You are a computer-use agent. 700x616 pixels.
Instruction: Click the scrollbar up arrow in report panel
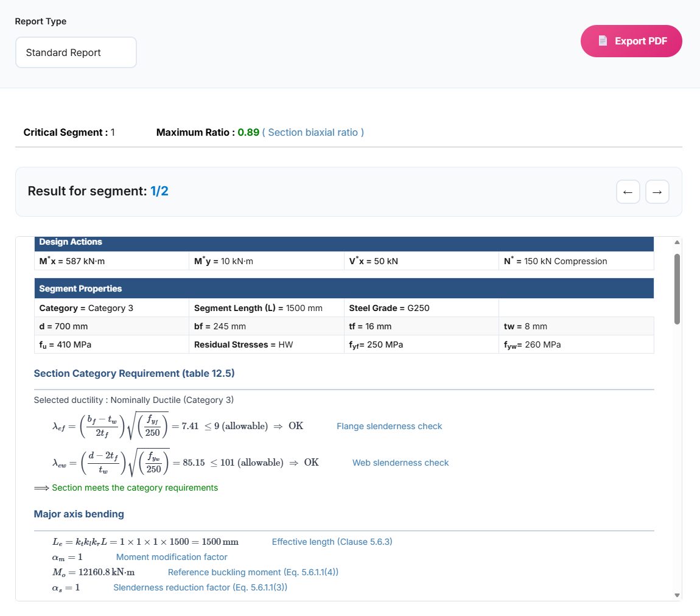click(x=677, y=243)
